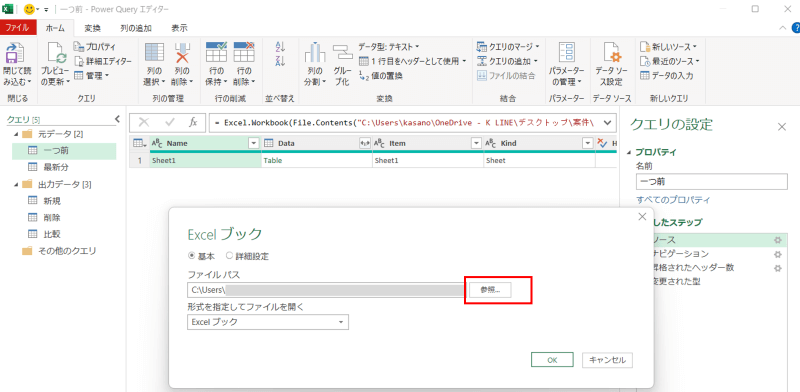Click the formula bar fx icon
The height and width of the screenshot is (392, 800).
[193, 122]
